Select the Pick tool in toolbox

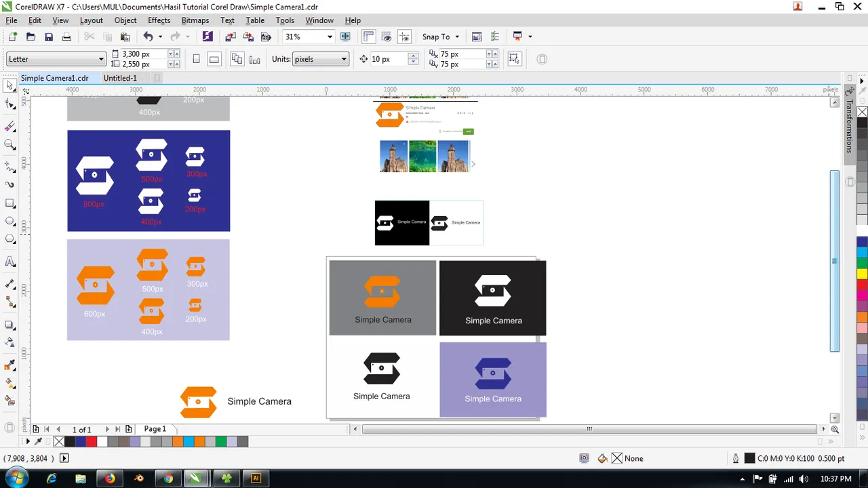(x=9, y=86)
